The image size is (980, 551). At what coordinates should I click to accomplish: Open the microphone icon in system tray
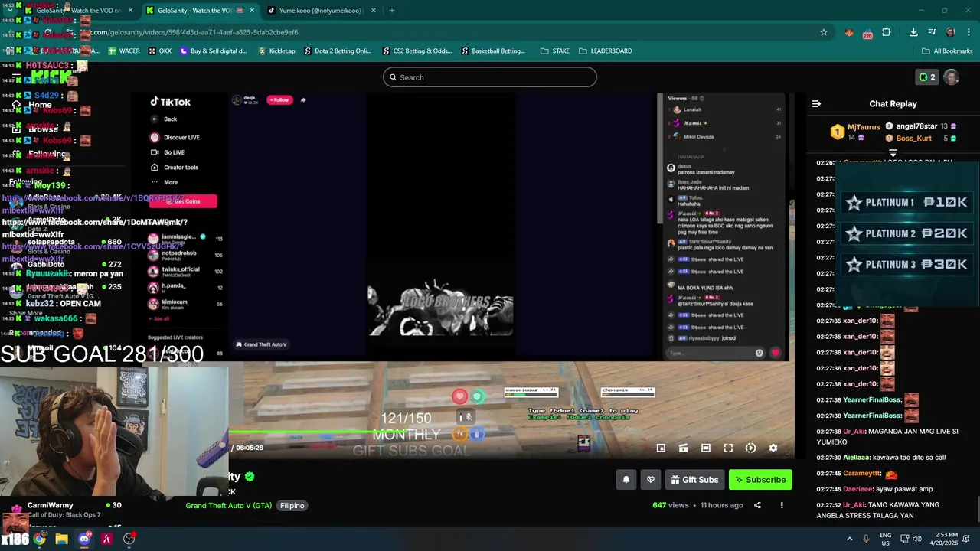[x=866, y=539]
